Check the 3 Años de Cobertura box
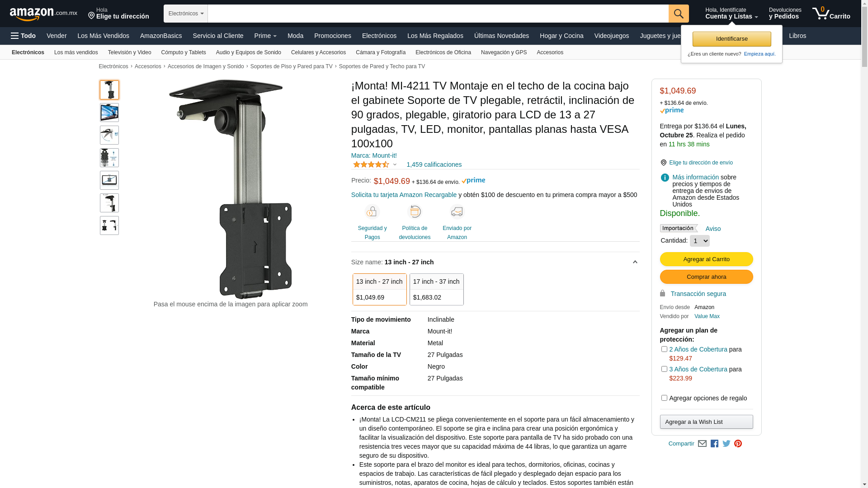This screenshot has width=868, height=488. 664,369
